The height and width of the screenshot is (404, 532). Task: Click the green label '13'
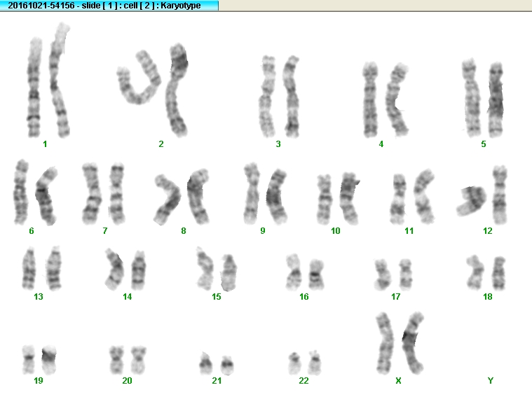coord(39,297)
